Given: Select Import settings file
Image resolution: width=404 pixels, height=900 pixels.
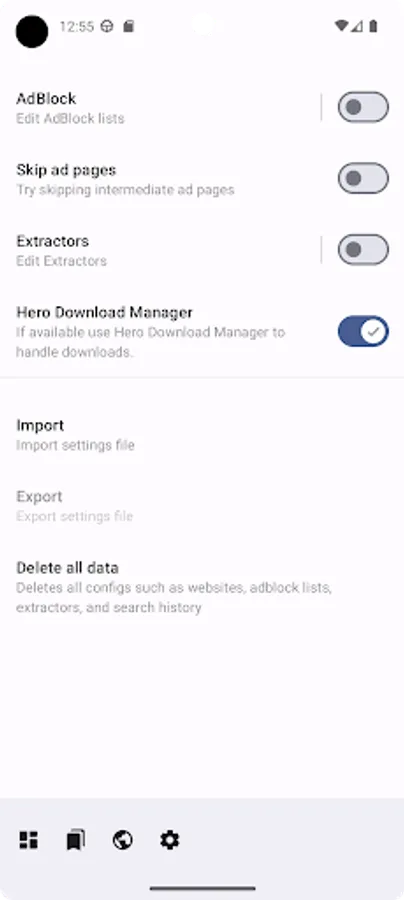Looking at the screenshot, I should [x=202, y=435].
